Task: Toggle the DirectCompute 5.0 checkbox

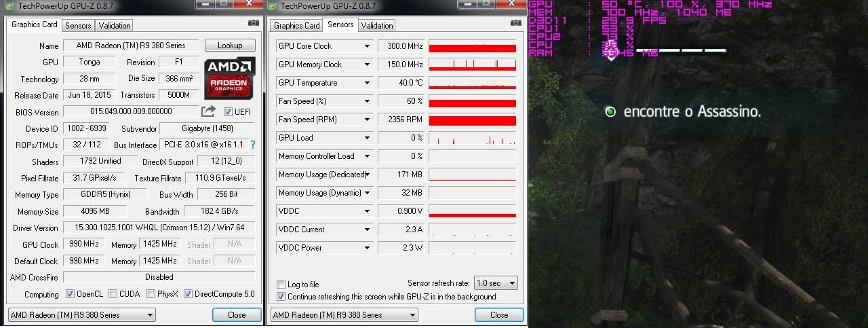Action: click(x=188, y=294)
